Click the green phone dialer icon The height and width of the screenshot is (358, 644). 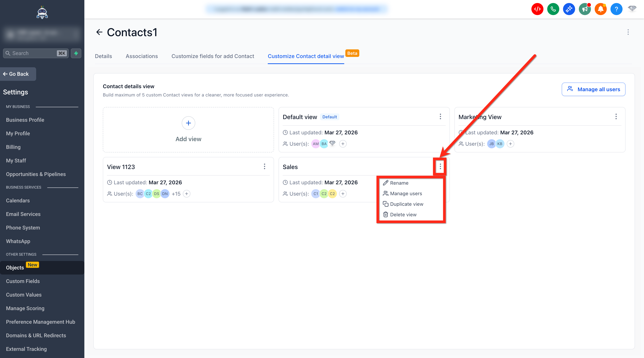(x=553, y=9)
